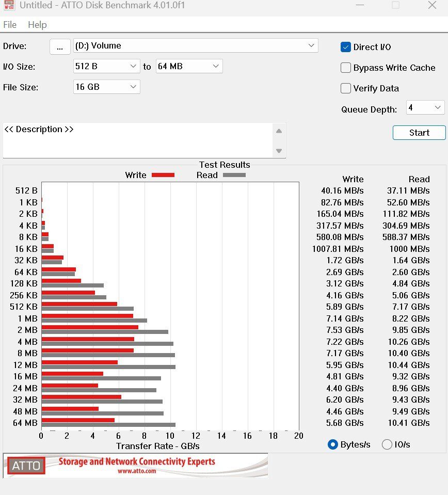The height and width of the screenshot is (495, 448).
Task: Select the Bytes/s radio button
Action: 333,444
